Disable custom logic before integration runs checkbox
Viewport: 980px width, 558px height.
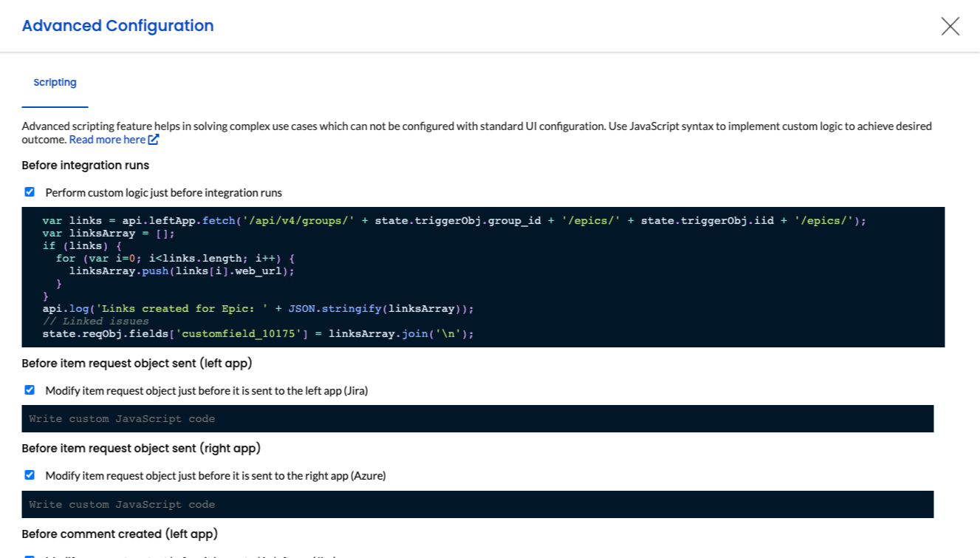(x=30, y=192)
